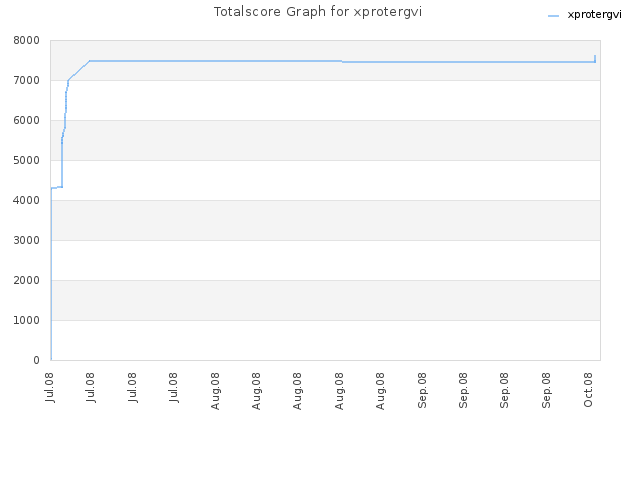The height and width of the screenshot is (480, 640).
Task: Click the y-axis label 1000
Action: [x=27, y=320]
